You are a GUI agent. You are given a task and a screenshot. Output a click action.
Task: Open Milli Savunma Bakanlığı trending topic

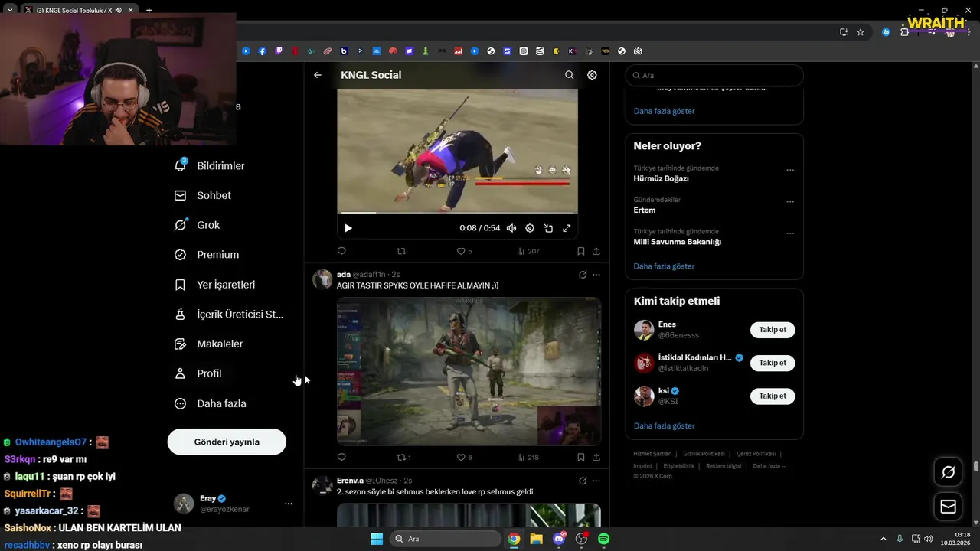click(x=678, y=242)
